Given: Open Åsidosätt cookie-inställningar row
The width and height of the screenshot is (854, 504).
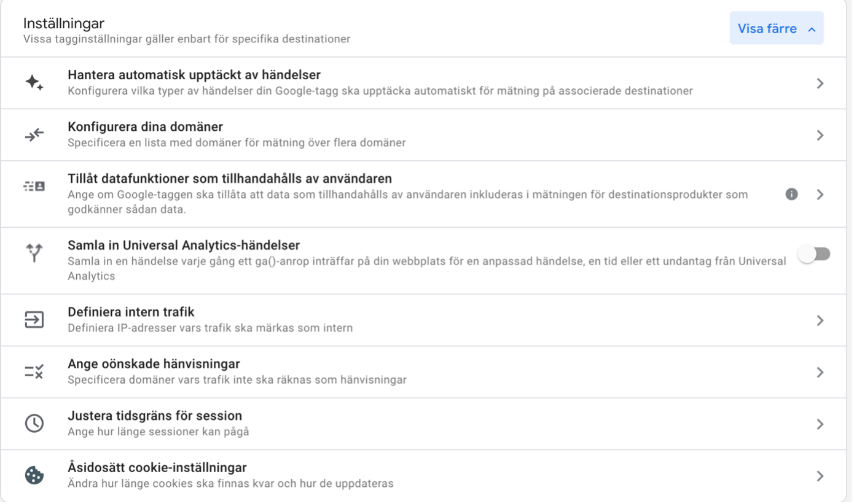Looking at the screenshot, I should click(157, 468).
